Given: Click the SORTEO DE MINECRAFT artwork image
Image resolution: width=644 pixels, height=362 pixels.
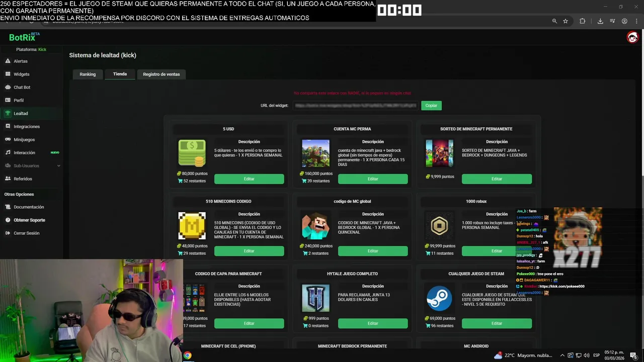Looking at the screenshot, I should click(439, 153).
